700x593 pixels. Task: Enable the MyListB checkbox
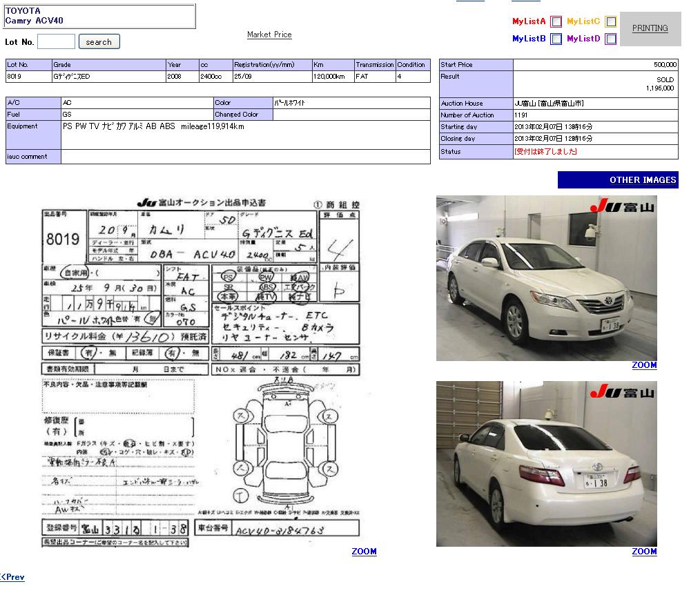point(556,39)
